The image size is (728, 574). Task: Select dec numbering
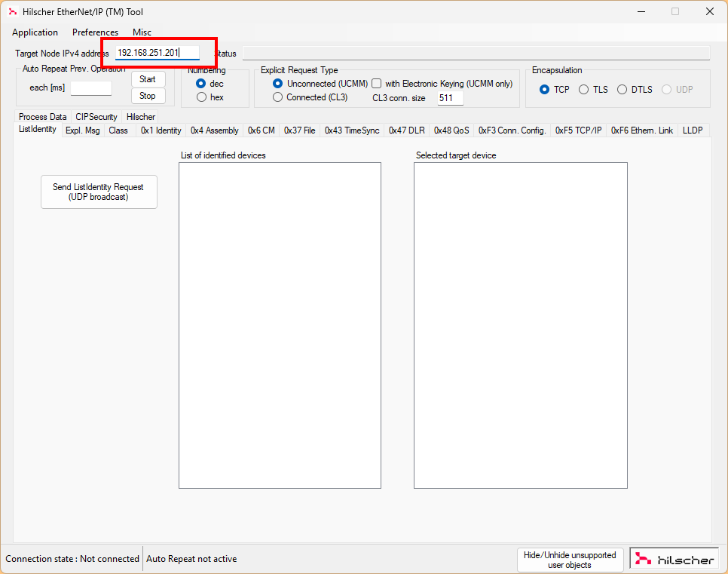[x=210, y=84]
